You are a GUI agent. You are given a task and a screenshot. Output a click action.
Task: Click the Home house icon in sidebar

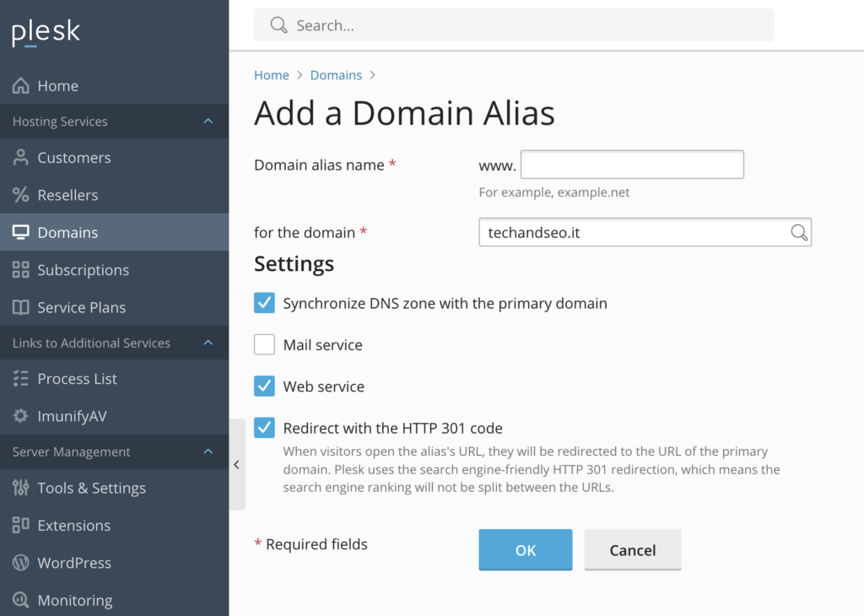coord(21,85)
